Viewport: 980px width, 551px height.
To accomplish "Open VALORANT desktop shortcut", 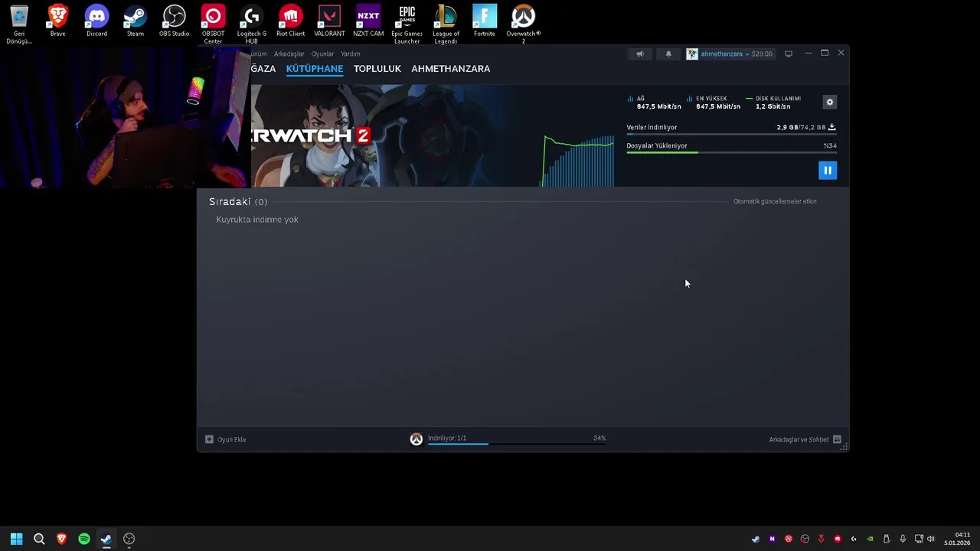I will coord(329,21).
